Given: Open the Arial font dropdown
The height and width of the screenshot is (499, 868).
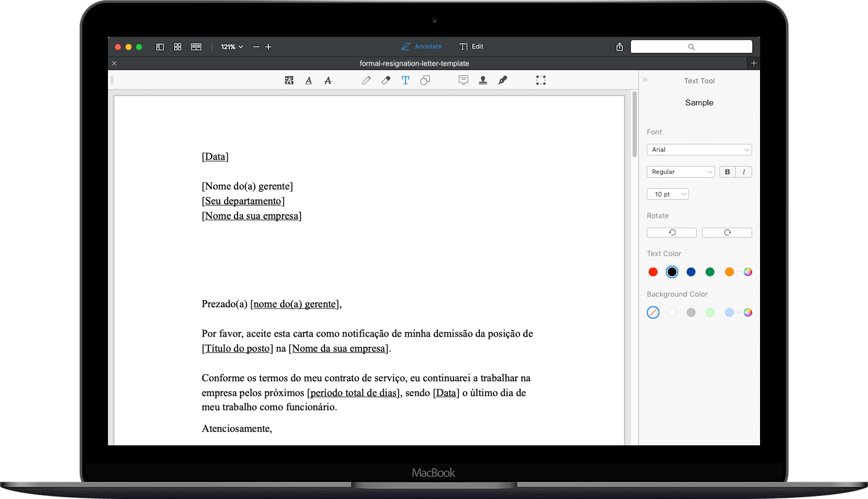Looking at the screenshot, I should [x=699, y=149].
